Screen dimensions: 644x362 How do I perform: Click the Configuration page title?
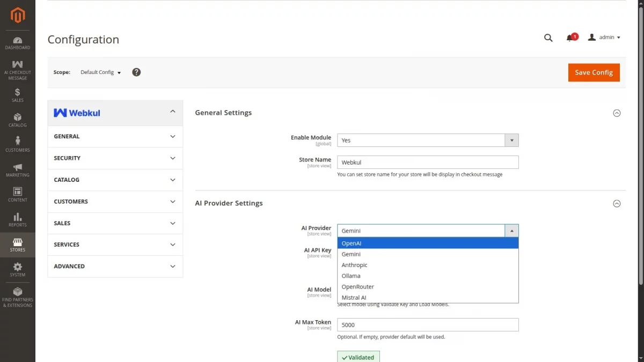tap(83, 40)
